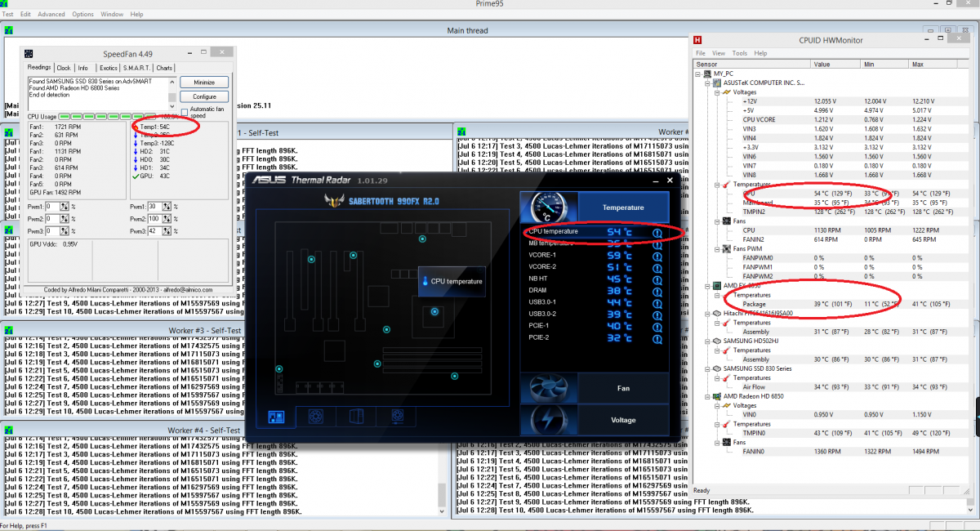Enable Automatic fan speed in SpeedFan
This screenshot has height=531, width=980.
(x=185, y=112)
